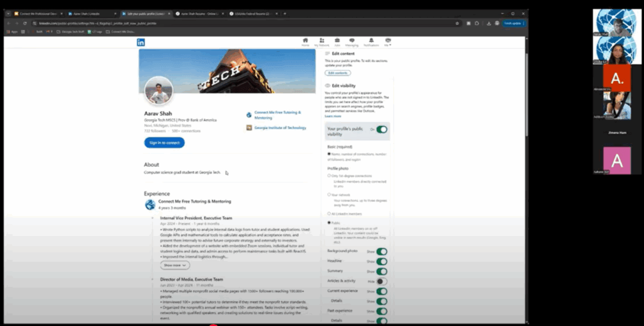The image size is (644, 326).
Task: Open the tab search dropdown arrow
Action: pyautogui.click(x=8, y=14)
